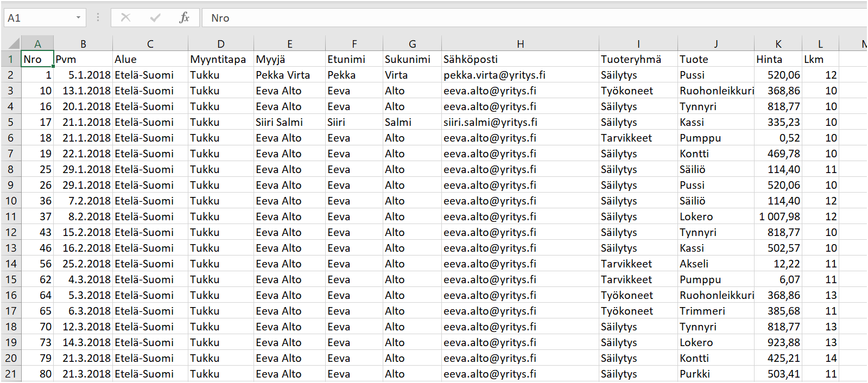Click the price cell 0,52
Viewport: 868px width, 383px height.
778,138
